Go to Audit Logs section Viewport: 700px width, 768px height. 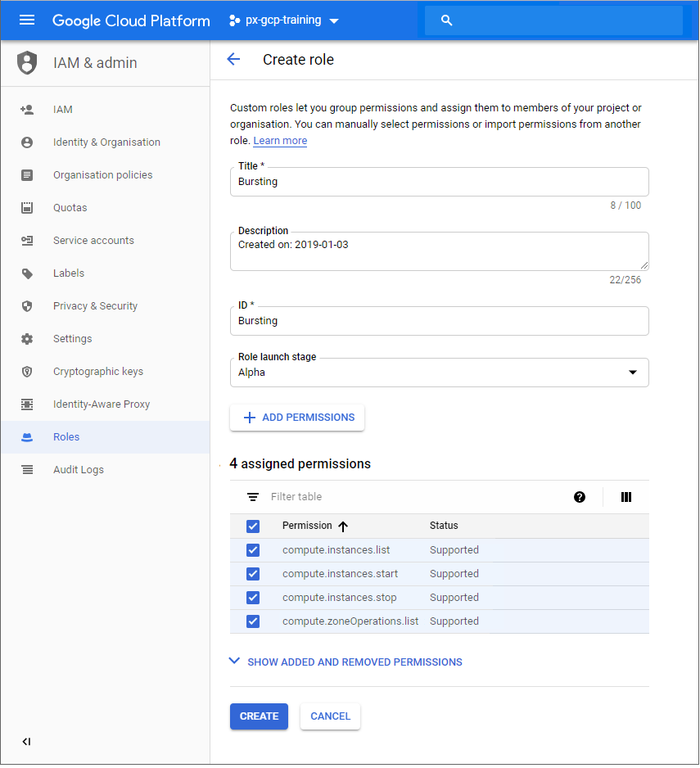pyautogui.click(x=79, y=470)
